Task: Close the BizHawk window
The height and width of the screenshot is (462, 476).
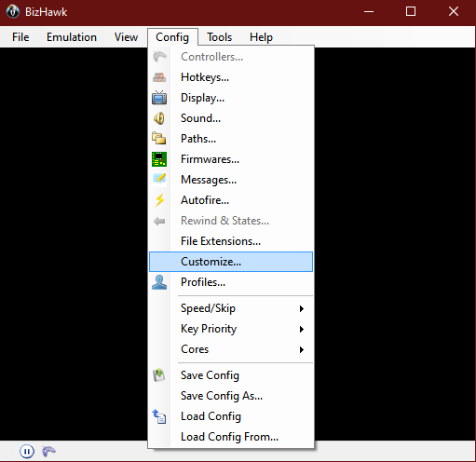Action: (x=454, y=12)
